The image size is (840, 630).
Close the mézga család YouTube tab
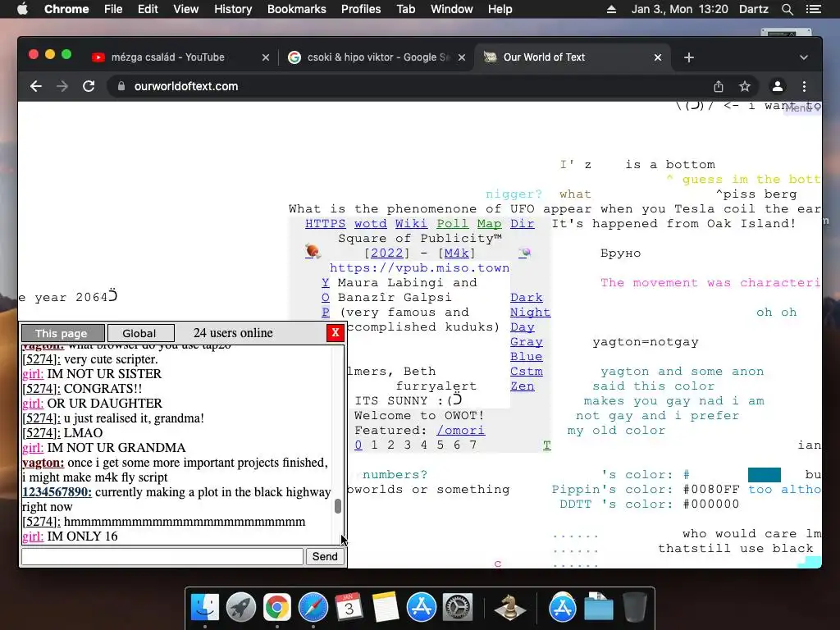266,57
